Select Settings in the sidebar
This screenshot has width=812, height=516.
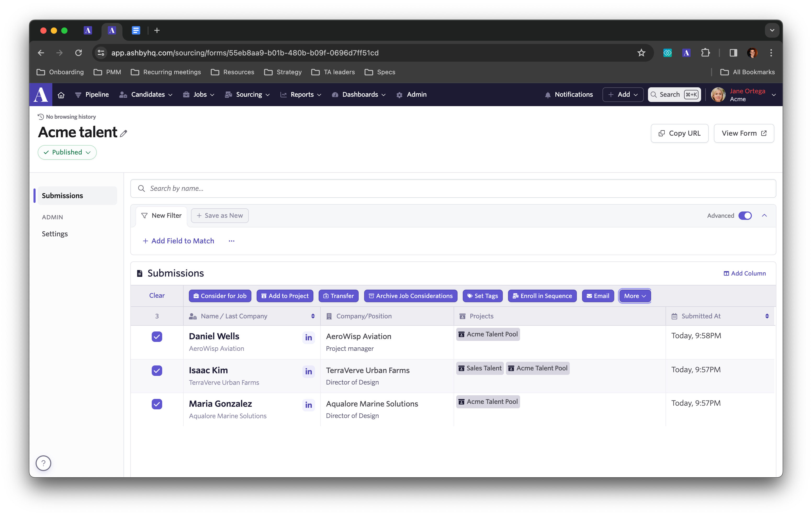(x=55, y=234)
